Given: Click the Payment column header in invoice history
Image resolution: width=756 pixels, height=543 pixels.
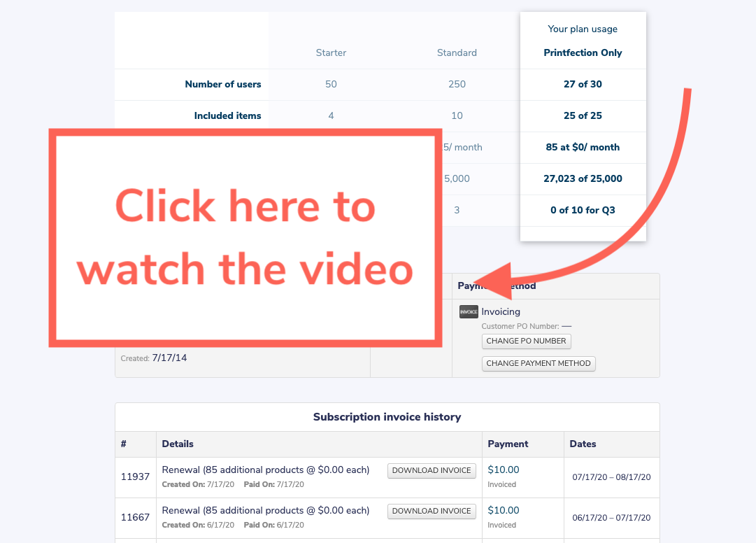Looking at the screenshot, I should pos(508,444).
